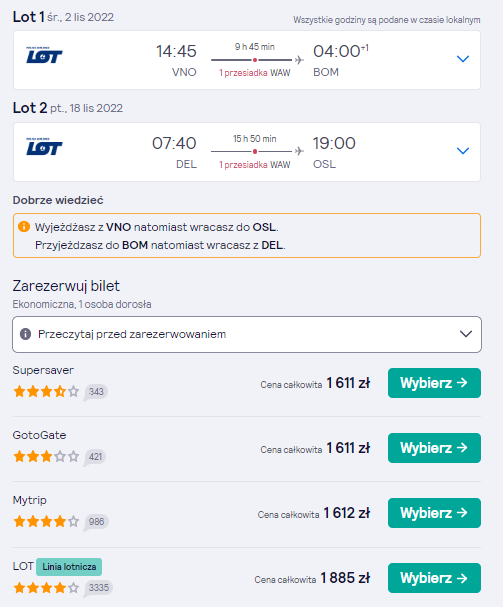
Task: Click the 1 przesiadka WAW label in Lot 1
Action: (255, 73)
